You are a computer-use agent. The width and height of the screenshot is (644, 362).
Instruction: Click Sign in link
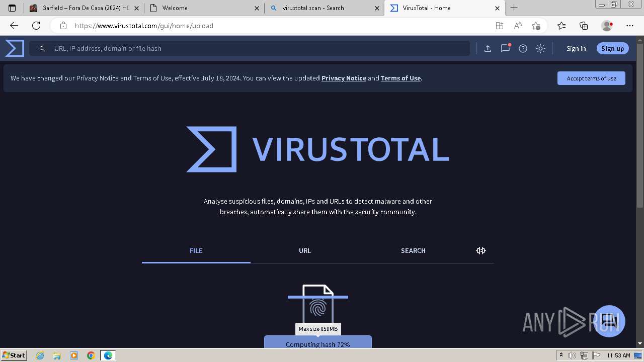click(x=576, y=48)
